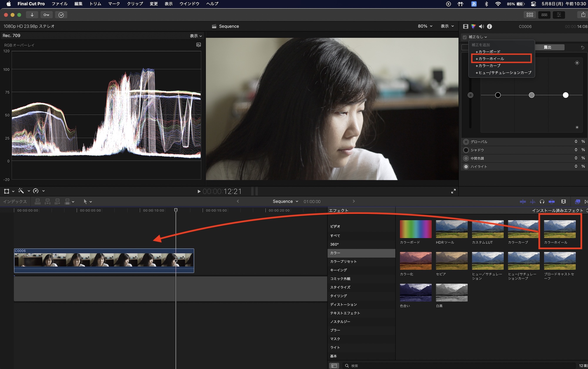Click the background tasks checkmark icon

[x=61, y=15]
